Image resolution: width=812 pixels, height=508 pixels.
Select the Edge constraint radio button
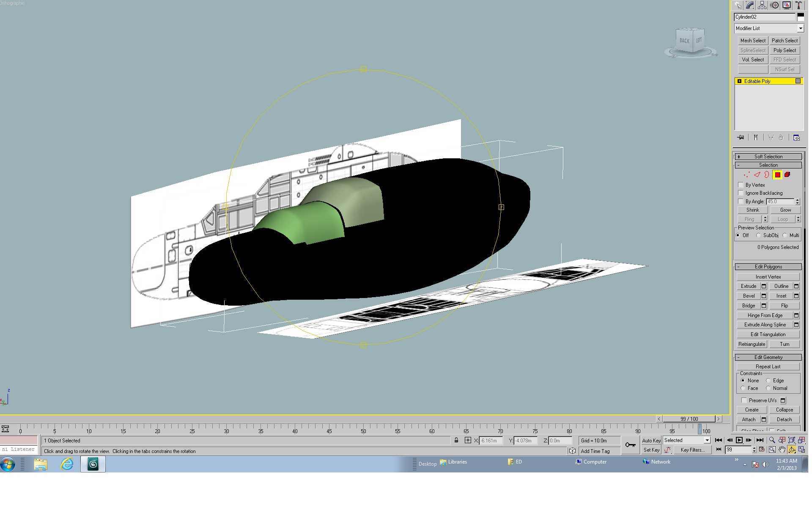[768, 381]
